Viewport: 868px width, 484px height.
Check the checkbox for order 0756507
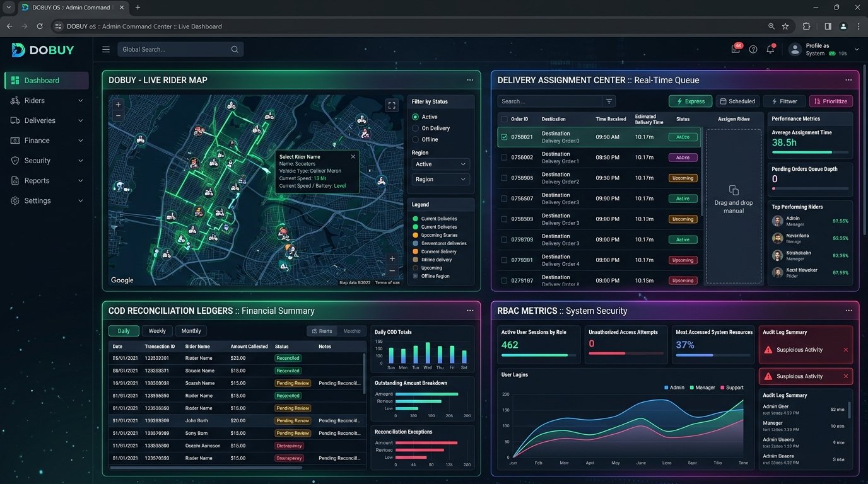(504, 199)
